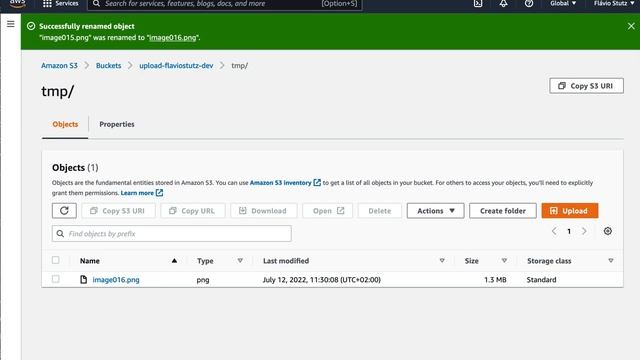Click the '1.3 MB' size cell
640x360 pixels.
[x=495, y=280]
